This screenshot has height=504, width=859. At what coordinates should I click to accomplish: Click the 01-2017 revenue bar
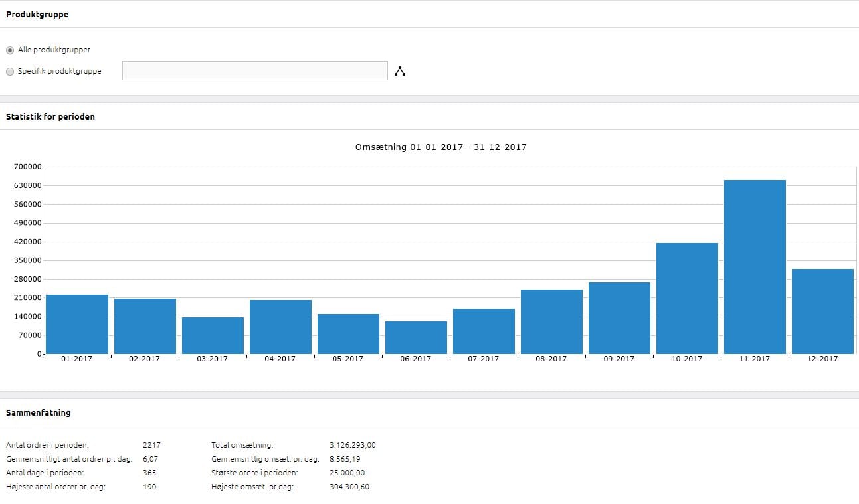(x=77, y=324)
